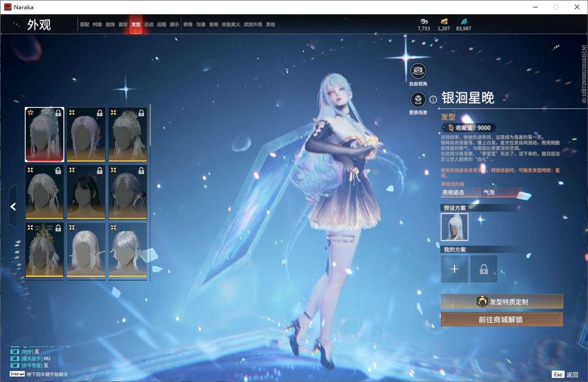Click the silver coin currency icon 7,793

tap(424, 22)
